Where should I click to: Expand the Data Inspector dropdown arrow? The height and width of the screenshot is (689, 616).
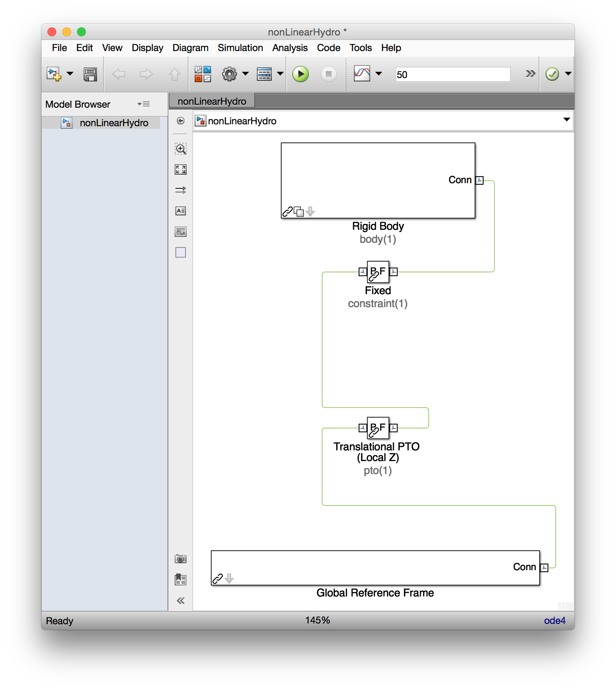[x=379, y=74]
